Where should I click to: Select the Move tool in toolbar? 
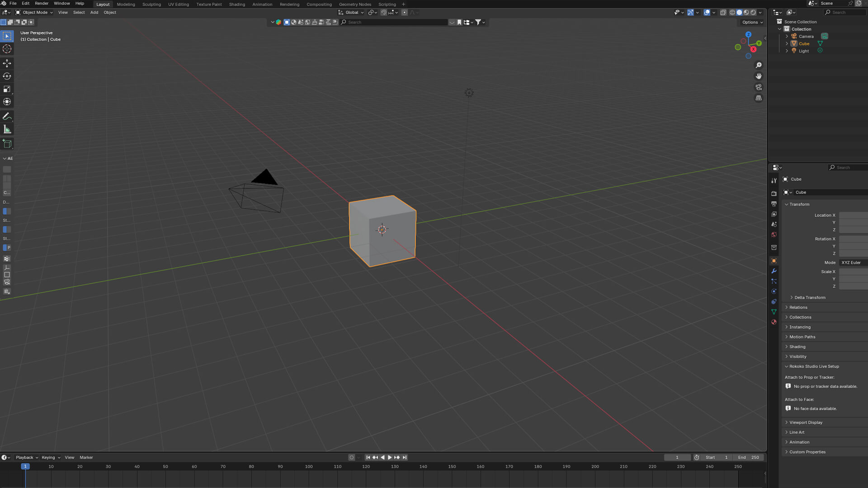click(x=7, y=63)
